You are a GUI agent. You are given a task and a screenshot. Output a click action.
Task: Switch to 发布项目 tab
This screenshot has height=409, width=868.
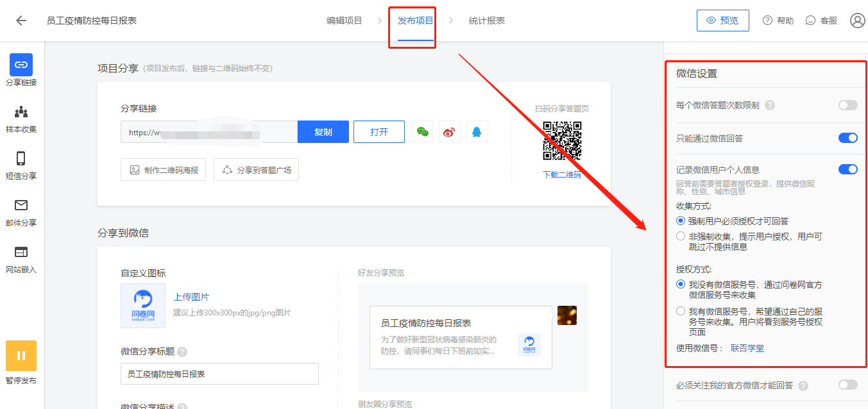click(x=415, y=21)
